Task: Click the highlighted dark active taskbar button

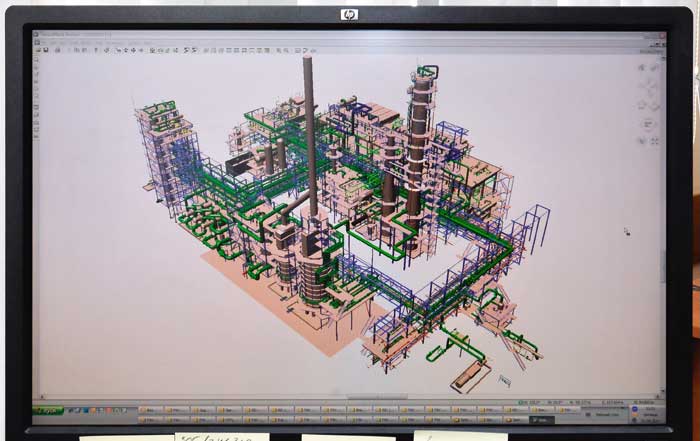Action: point(542,420)
